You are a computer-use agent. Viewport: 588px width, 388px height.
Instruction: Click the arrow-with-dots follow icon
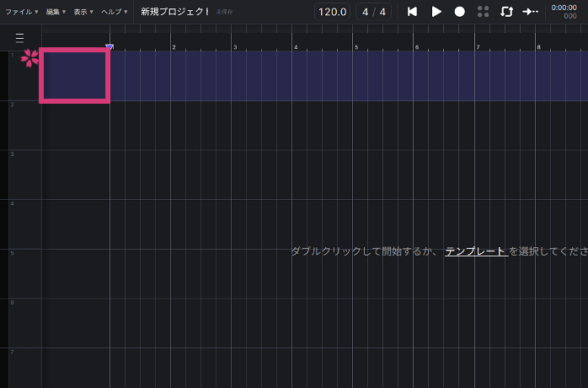(531, 12)
